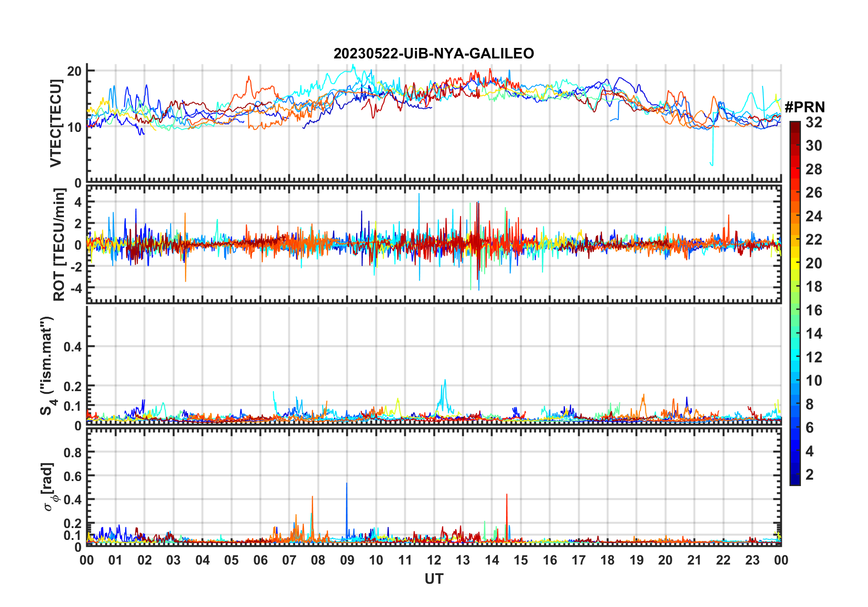Click the S4 ("ism.mat") y-axis label
The height and width of the screenshot is (607, 868).
(48, 366)
